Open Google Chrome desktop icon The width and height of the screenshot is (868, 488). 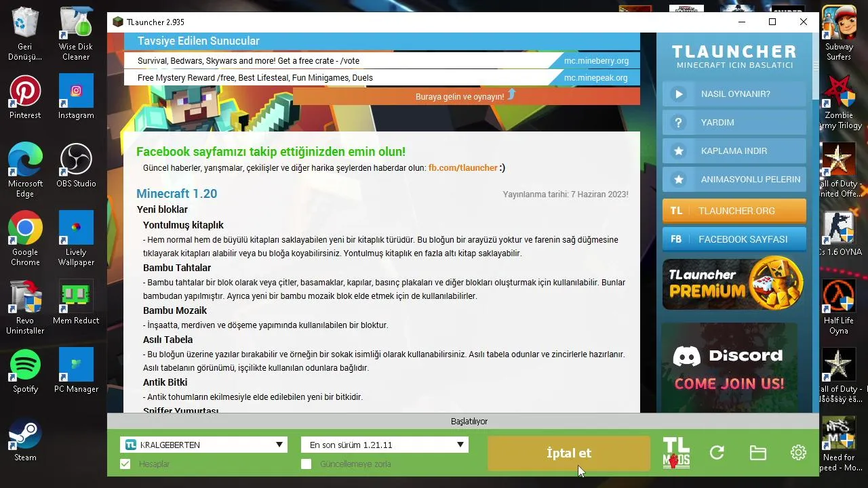[x=25, y=239]
